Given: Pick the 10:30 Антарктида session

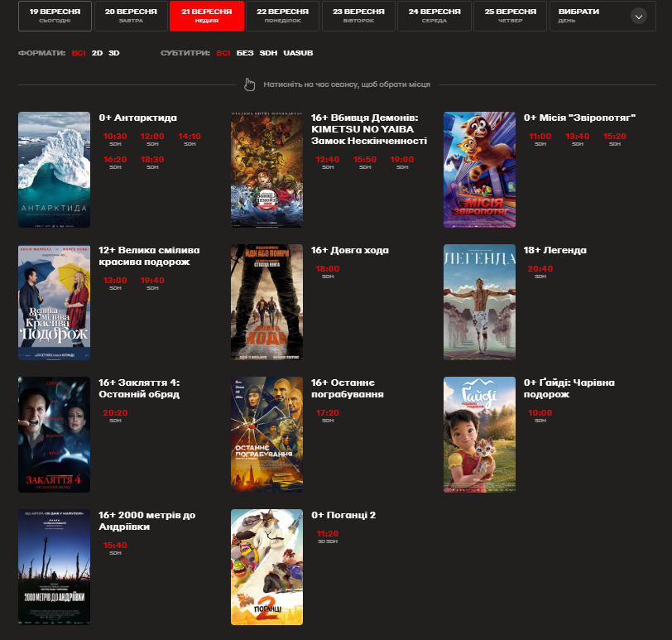Looking at the screenshot, I should [x=115, y=137].
